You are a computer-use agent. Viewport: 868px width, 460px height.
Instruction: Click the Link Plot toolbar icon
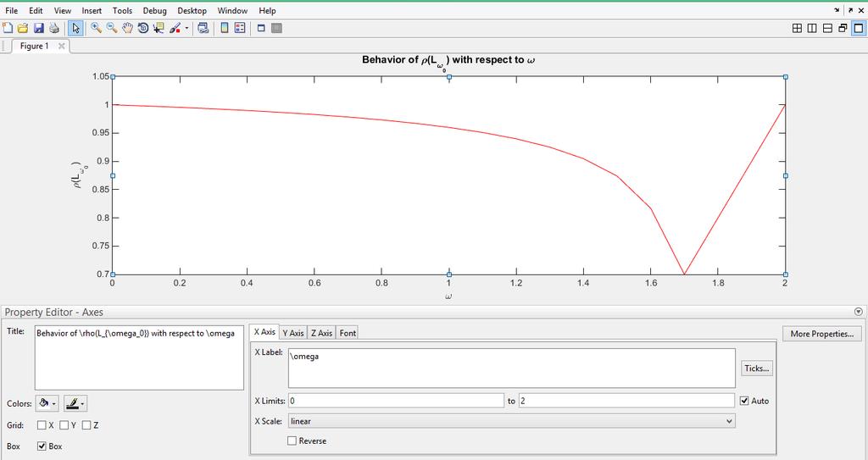(x=203, y=28)
